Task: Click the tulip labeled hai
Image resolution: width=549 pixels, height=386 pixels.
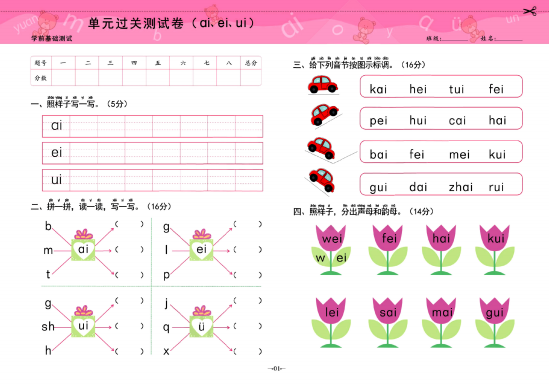Action: pos(441,250)
